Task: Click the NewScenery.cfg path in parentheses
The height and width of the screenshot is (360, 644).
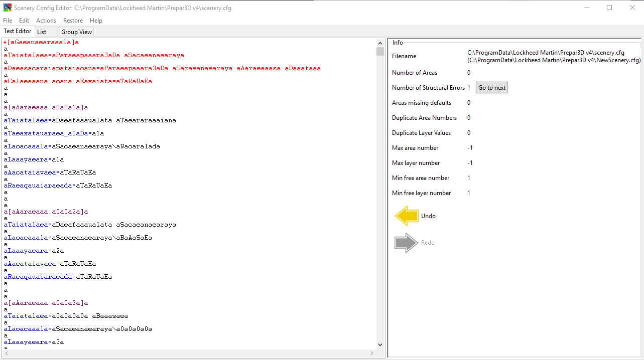Action: [x=554, y=60]
